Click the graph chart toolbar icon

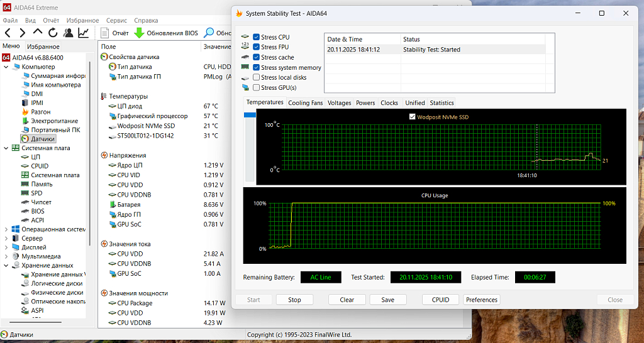click(83, 33)
